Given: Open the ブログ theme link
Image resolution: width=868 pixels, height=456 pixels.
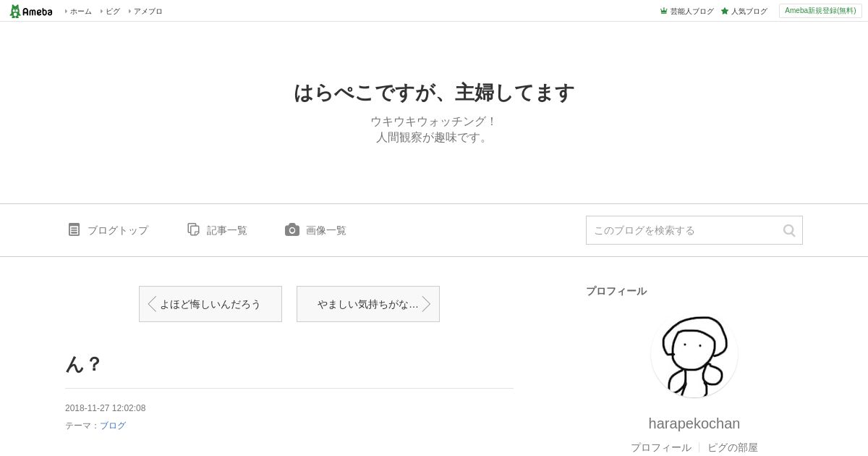Looking at the screenshot, I should tap(113, 426).
